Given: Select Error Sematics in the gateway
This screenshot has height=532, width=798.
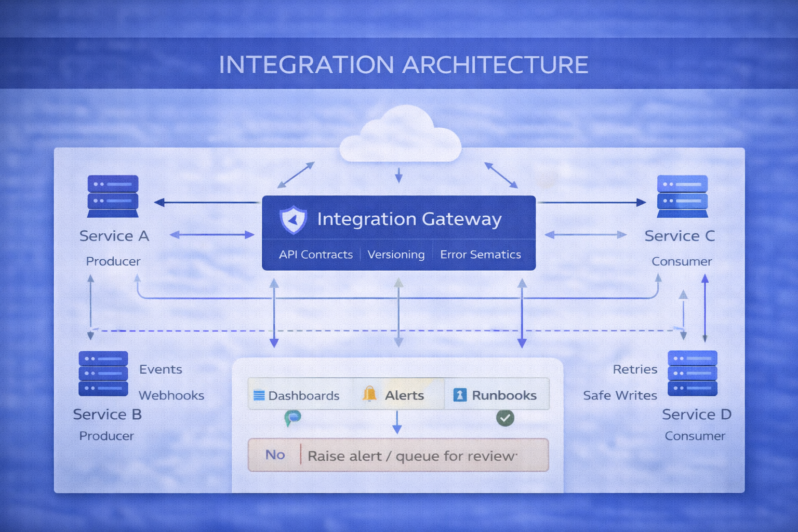Looking at the screenshot, I should pyautogui.click(x=481, y=255).
